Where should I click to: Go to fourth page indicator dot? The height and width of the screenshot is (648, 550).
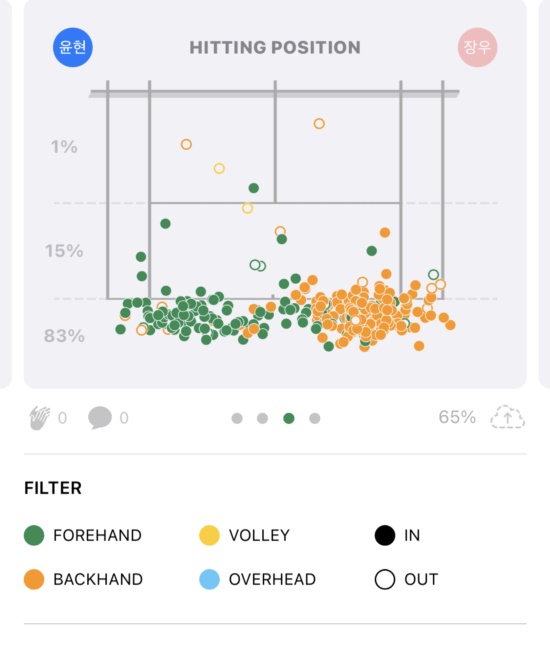[x=314, y=418]
